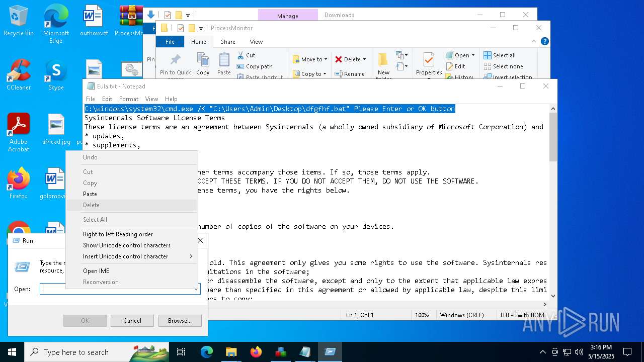
Task: Open Notepad File menu
Action: [x=91, y=99]
